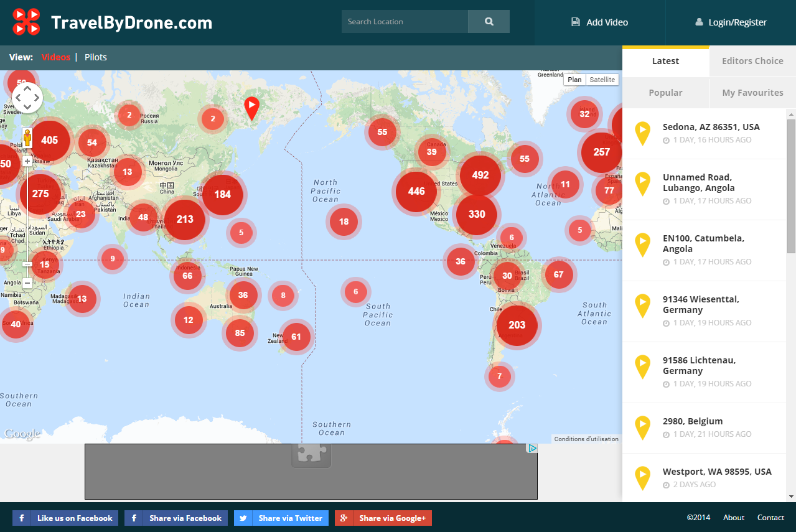Open the 184 cluster over East Asia
Viewport: 796px width, 532px height.
[223, 194]
